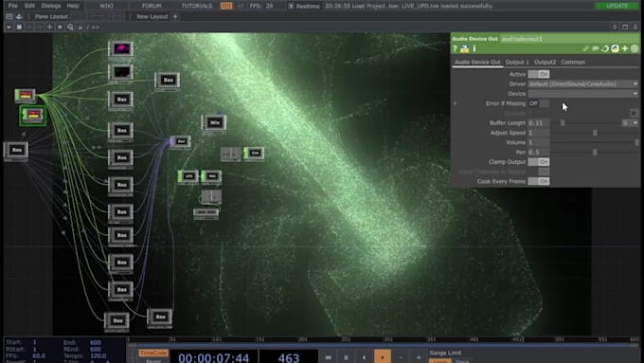Click the star bookmark icon in network toolbar
This screenshot has height=363, width=644.
coord(60,27)
